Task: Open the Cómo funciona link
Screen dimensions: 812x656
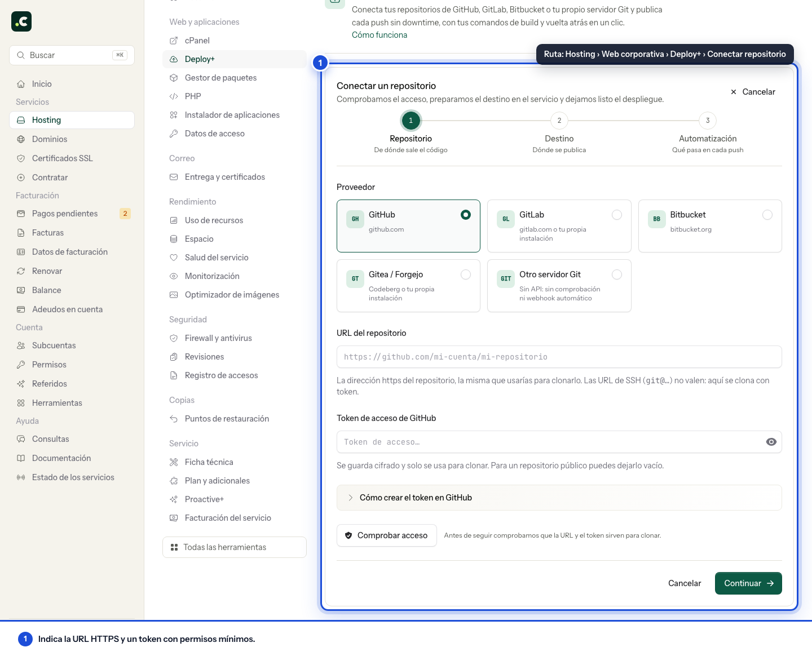Action: (x=379, y=35)
